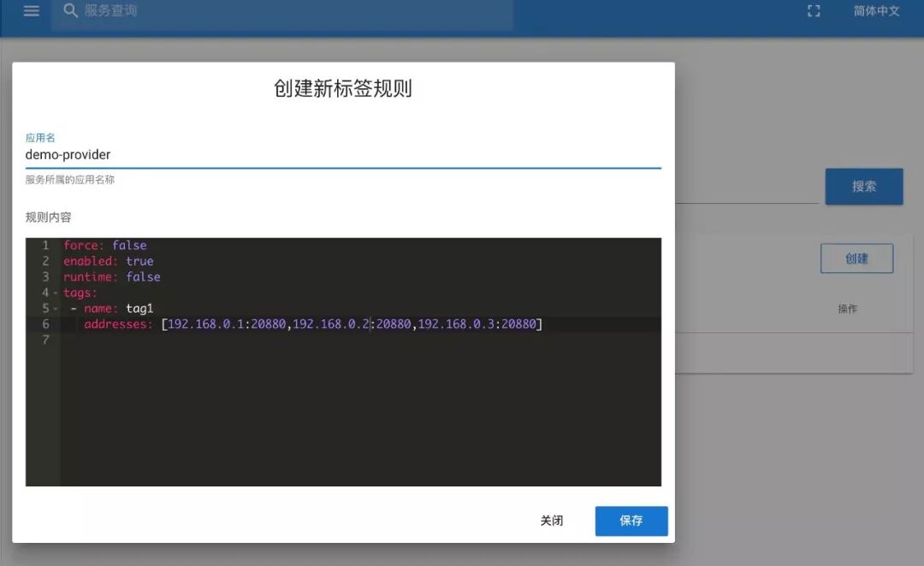This screenshot has height=566, width=924.
Task: Place cursor on the addresses line
Action: pos(257,324)
